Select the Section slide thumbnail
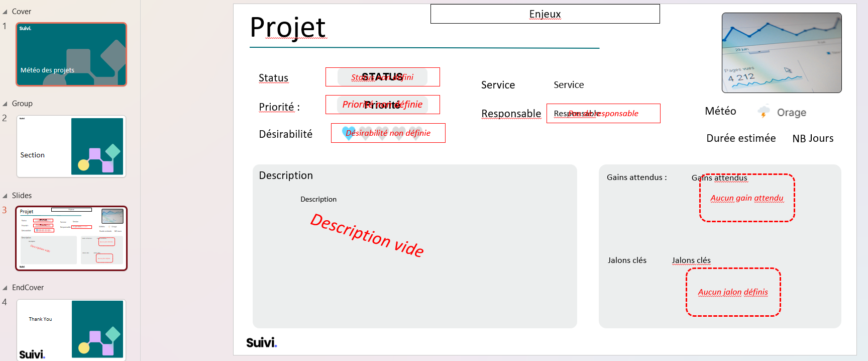This screenshot has width=868, height=361. (71, 146)
